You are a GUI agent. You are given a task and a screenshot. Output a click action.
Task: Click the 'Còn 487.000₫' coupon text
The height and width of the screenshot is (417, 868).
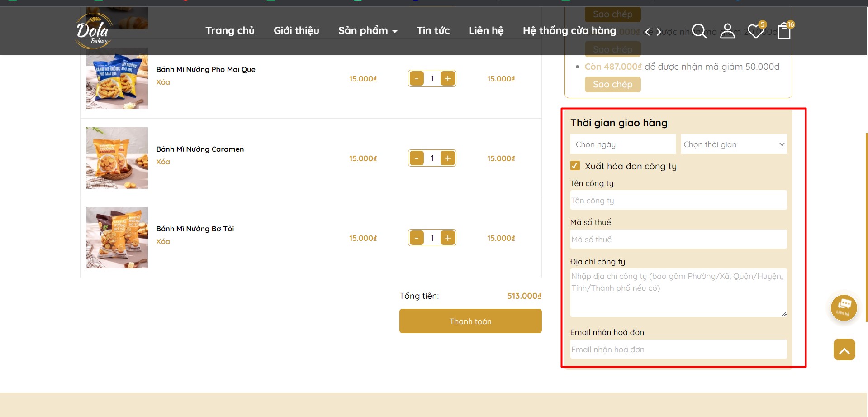point(613,67)
